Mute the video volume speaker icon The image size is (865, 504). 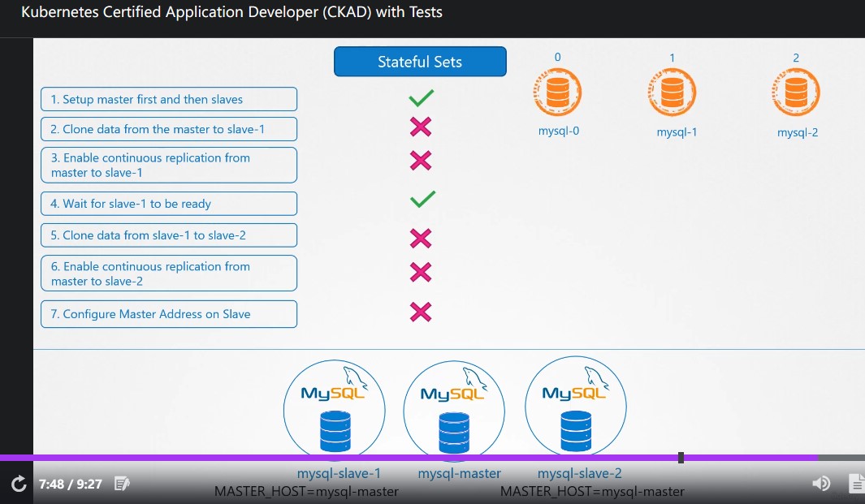[x=821, y=484]
